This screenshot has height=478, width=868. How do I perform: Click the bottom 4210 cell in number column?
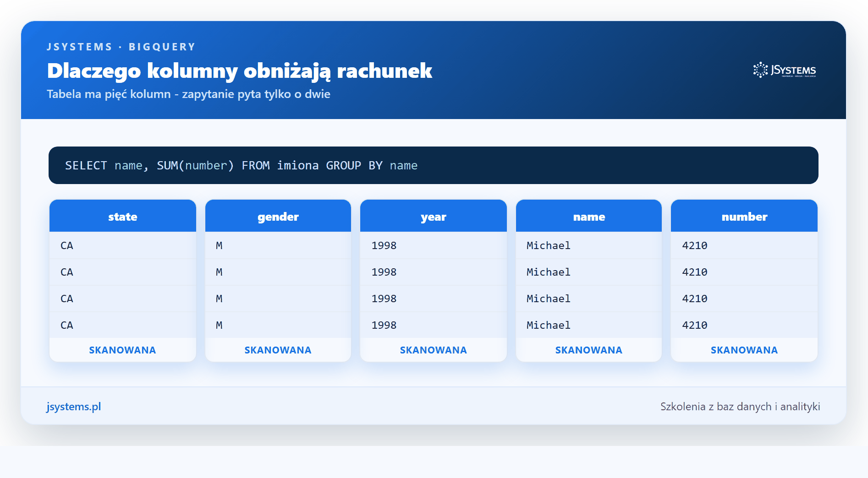744,325
